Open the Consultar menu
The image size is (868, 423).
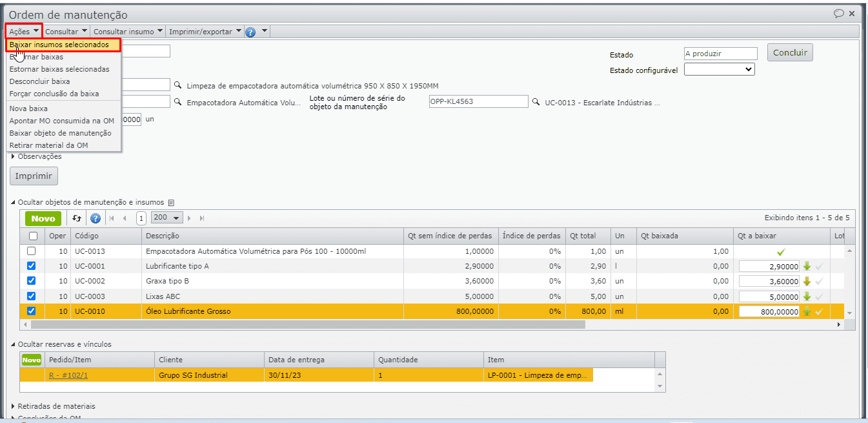click(x=66, y=32)
